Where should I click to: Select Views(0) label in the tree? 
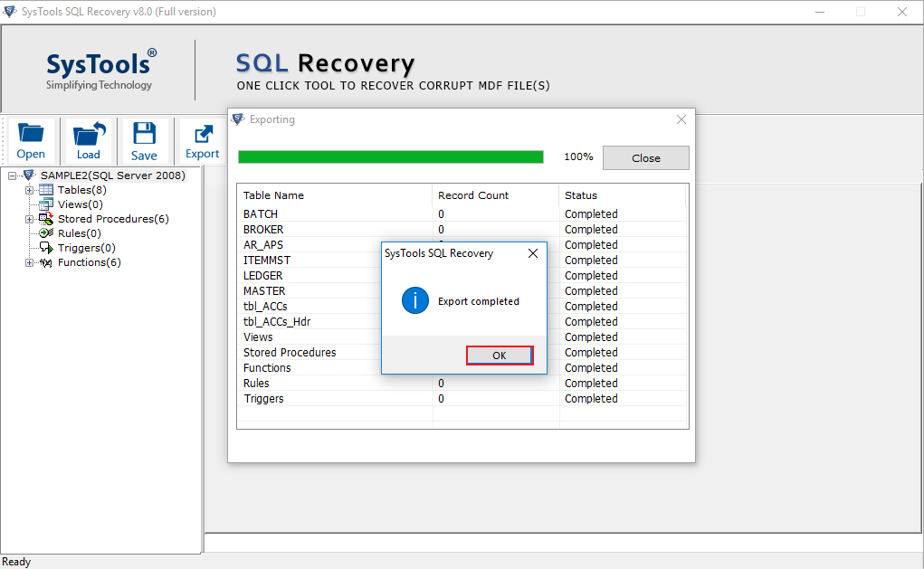81,204
